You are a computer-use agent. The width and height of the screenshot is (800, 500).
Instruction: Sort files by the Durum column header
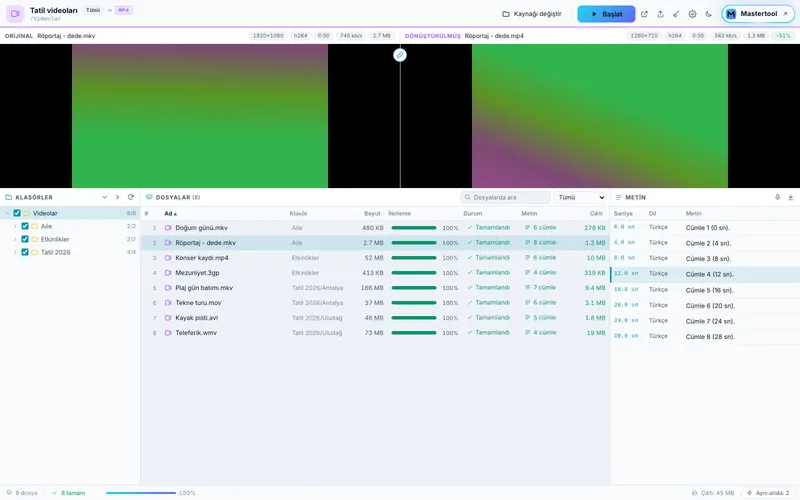point(472,213)
